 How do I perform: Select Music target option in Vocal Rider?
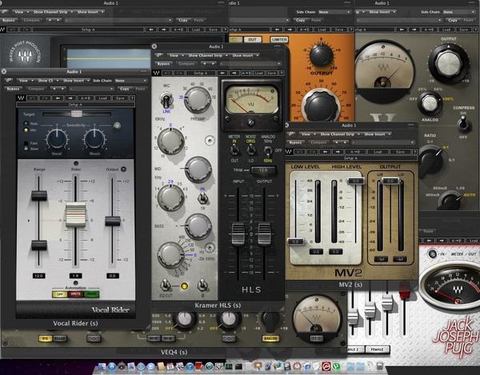click(26, 123)
